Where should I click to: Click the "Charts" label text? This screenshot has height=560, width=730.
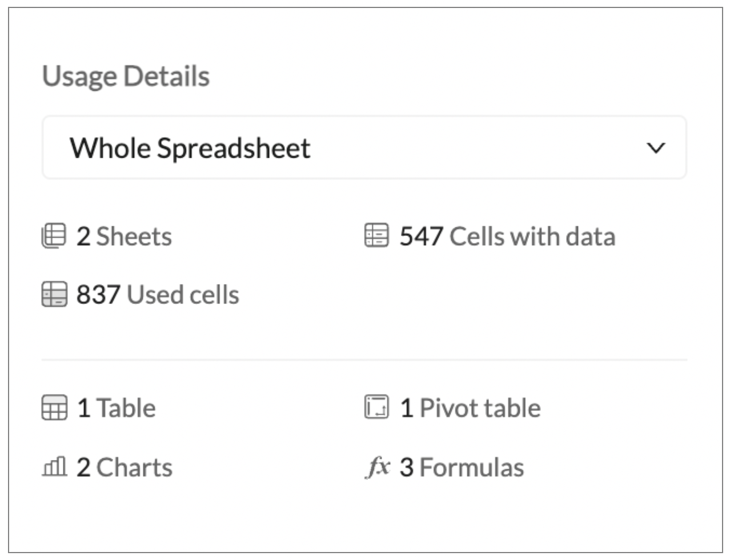pyautogui.click(x=134, y=467)
